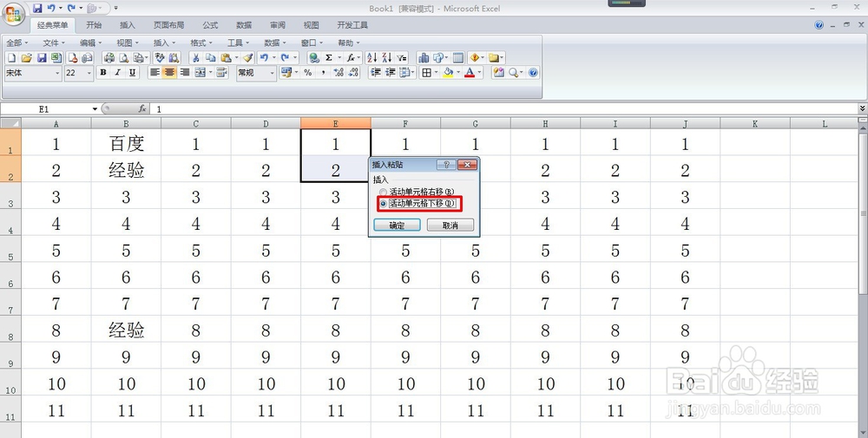Open the 全部 menu dropdown
868x438 pixels.
(17, 42)
